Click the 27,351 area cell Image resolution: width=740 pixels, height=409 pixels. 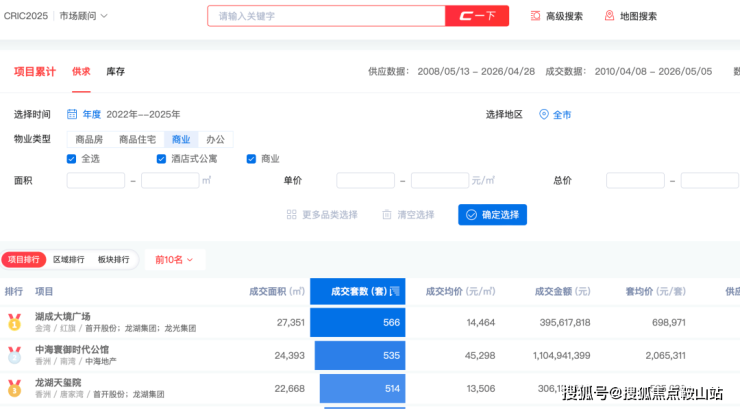coord(291,322)
